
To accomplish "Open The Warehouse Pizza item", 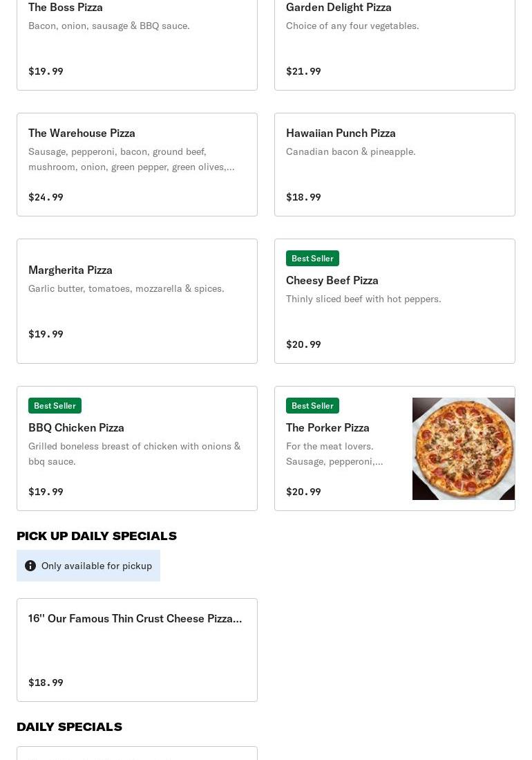I will click(82, 133).
